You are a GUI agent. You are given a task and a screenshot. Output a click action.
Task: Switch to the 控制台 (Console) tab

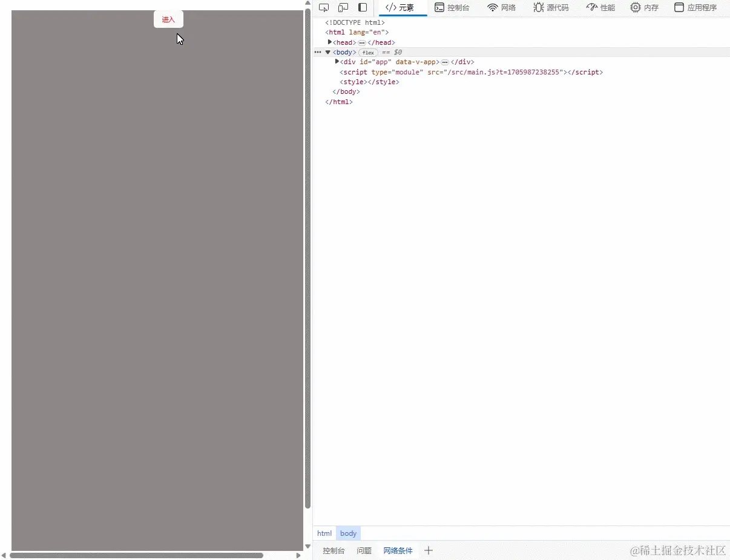click(x=452, y=8)
